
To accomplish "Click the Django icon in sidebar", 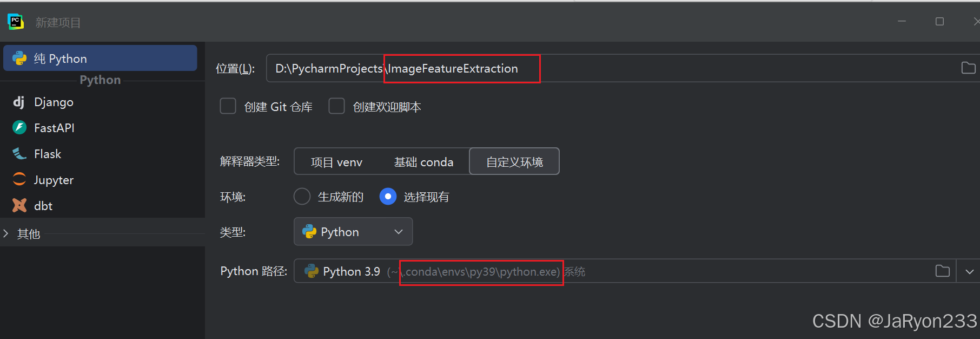I will [19, 102].
